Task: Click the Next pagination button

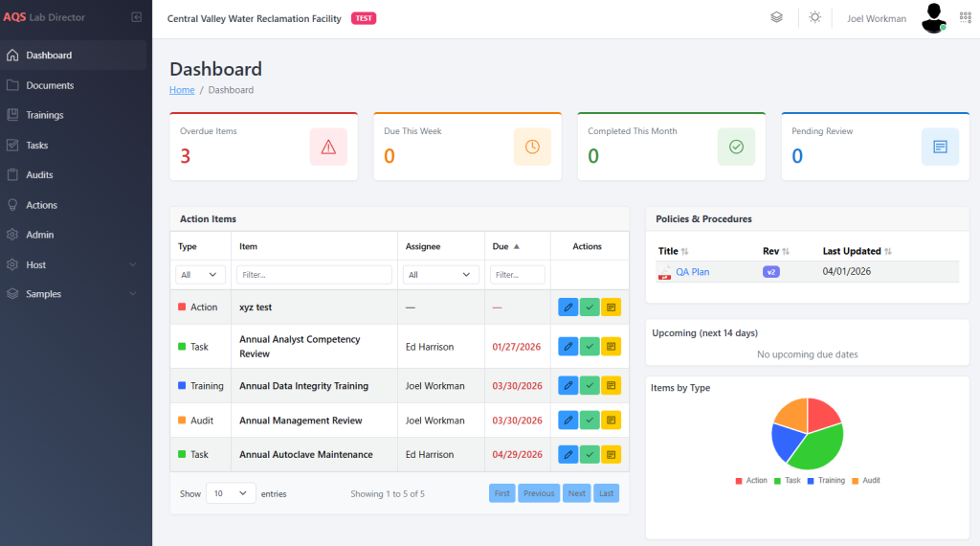Action: 576,493
